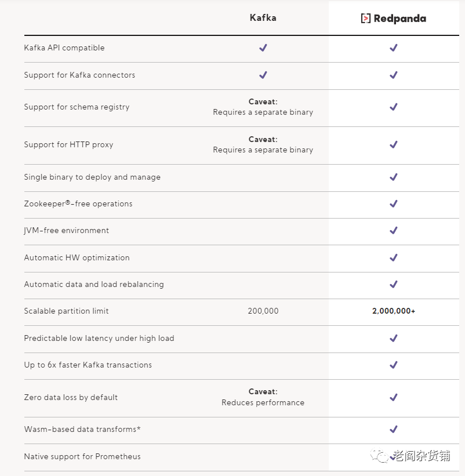Click Redpanda's checkmark for Zookeeper-free operations
The image size is (465, 476).
pyautogui.click(x=394, y=204)
